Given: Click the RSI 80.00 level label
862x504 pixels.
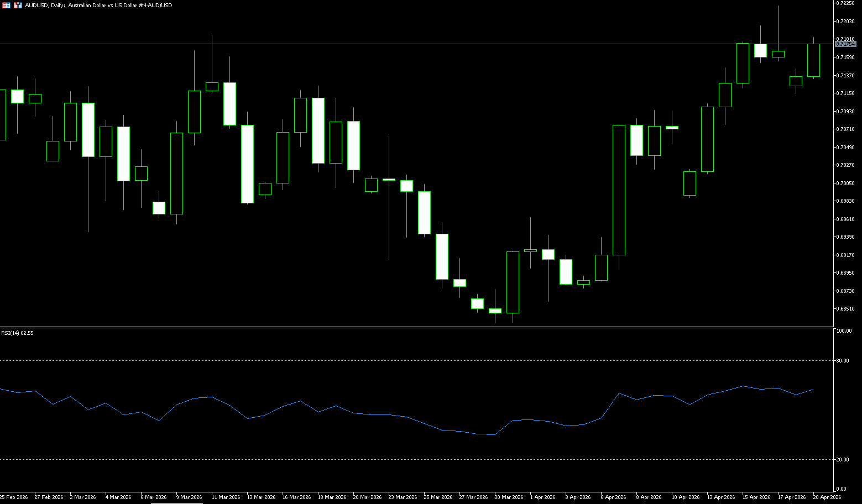Looking at the screenshot, I should 843,361.
